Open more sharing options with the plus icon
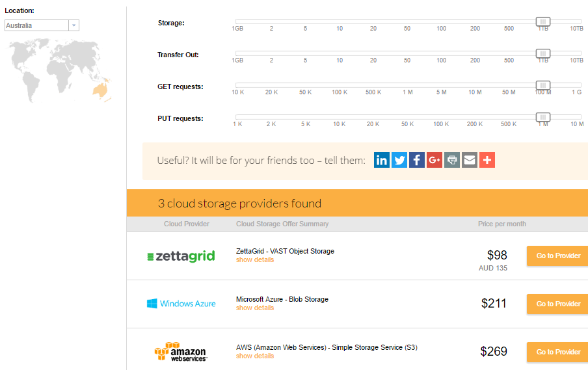 [x=487, y=160]
